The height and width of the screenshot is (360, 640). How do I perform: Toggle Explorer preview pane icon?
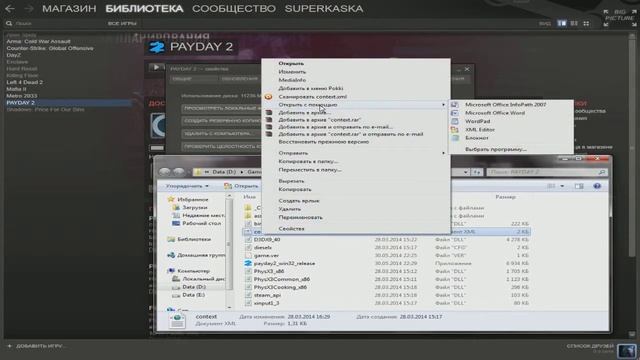[579, 186]
